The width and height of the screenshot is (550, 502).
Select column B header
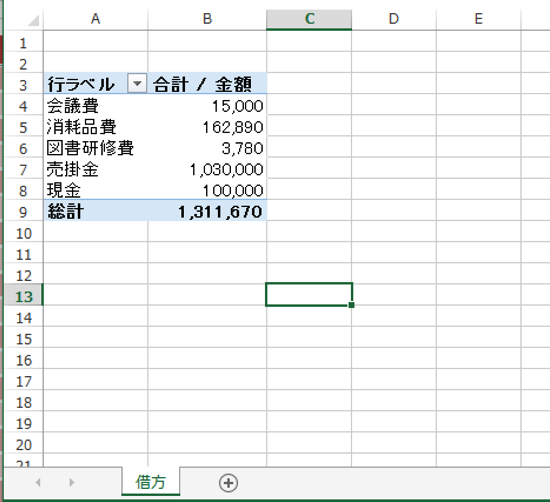tap(207, 19)
